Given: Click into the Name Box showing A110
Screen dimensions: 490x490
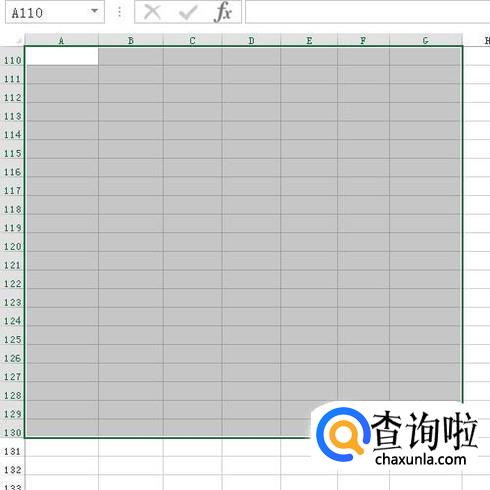Looking at the screenshot, I should (x=47, y=13).
